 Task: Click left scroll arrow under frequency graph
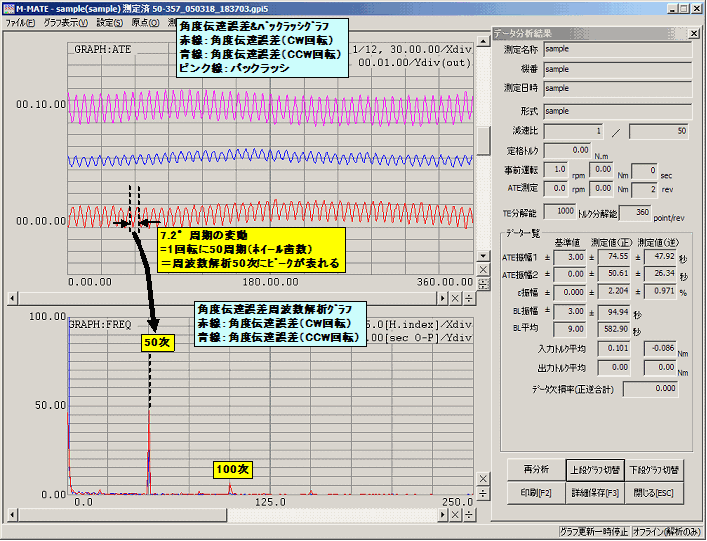pyautogui.click(x=12, y=513)
